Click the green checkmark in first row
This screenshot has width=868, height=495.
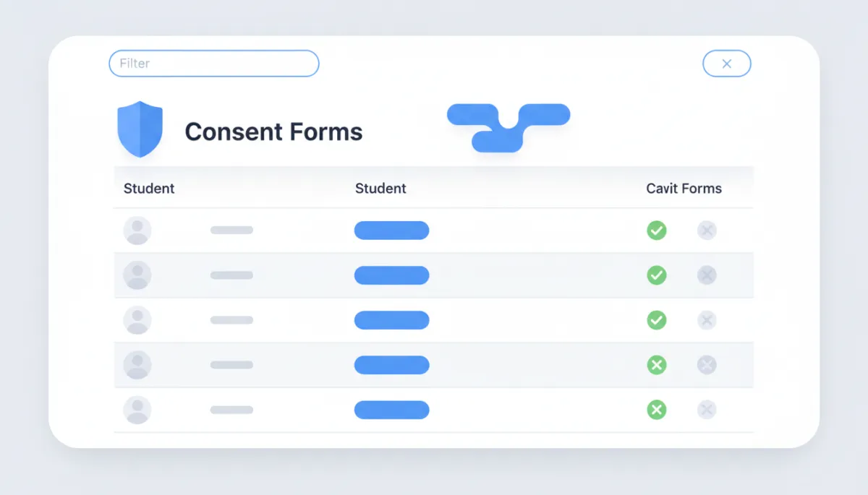click(656, 231)
